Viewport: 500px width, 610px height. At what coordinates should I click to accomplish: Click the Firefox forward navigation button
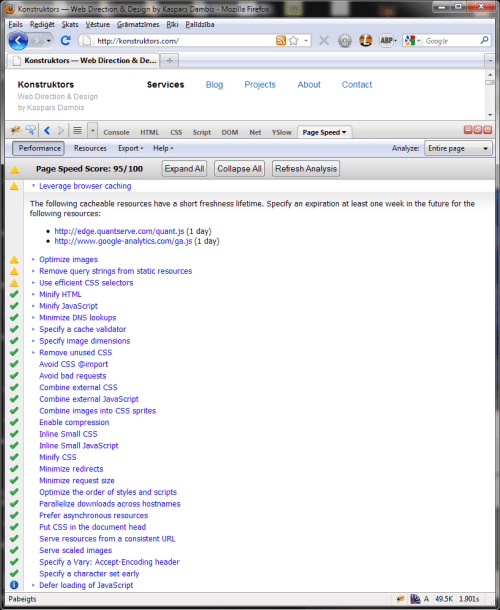[x=37, y=40]
